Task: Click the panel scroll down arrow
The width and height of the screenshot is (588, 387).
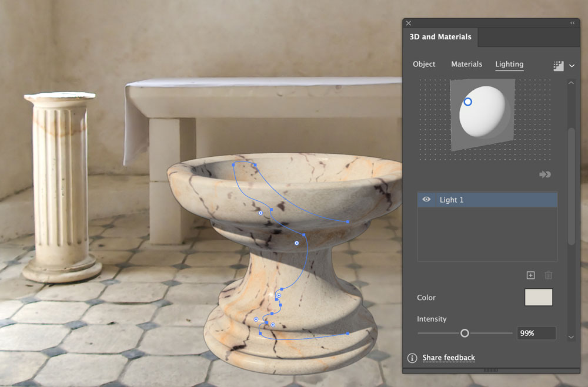Action: [x=571, y=337]
